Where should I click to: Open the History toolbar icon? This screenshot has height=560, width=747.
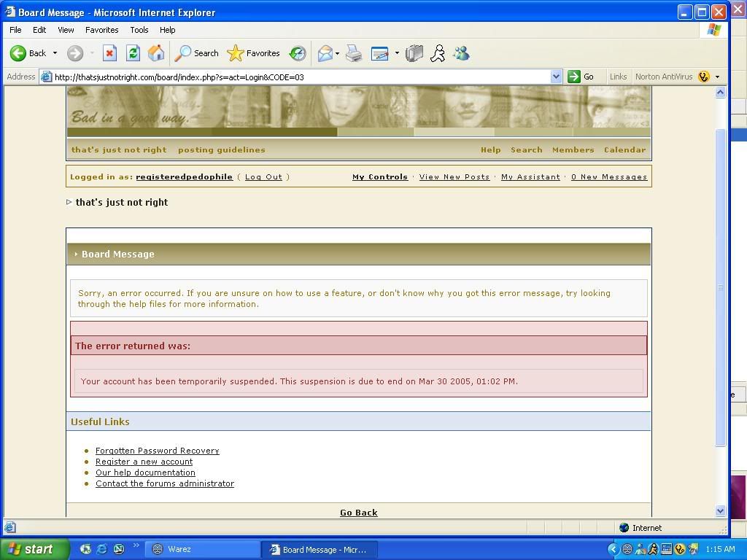[298, 53]
